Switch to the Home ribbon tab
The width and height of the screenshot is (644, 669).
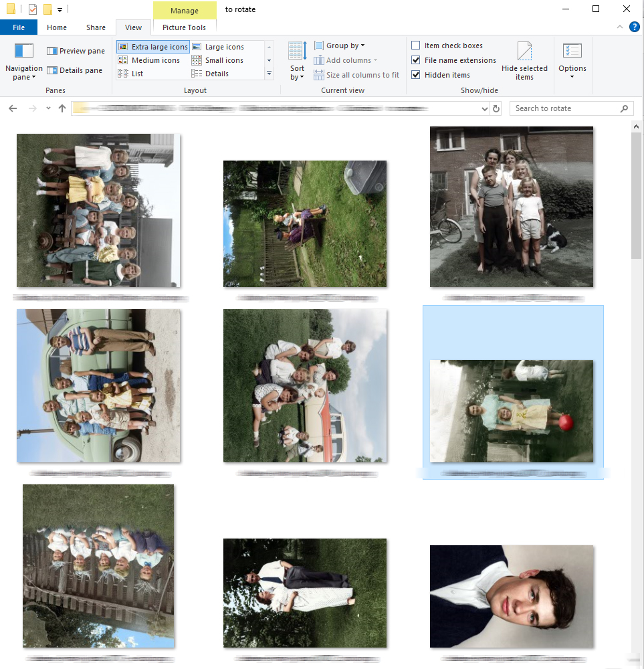57,27
